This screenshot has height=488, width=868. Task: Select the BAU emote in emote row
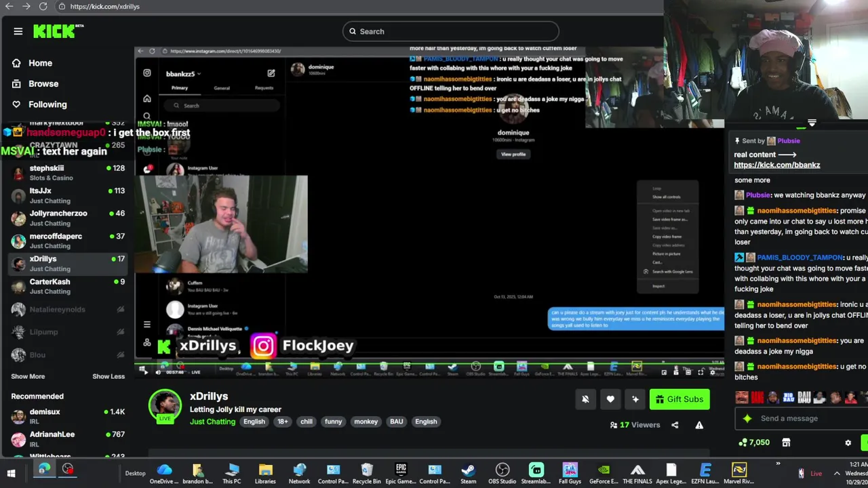(x=804, y=398)
